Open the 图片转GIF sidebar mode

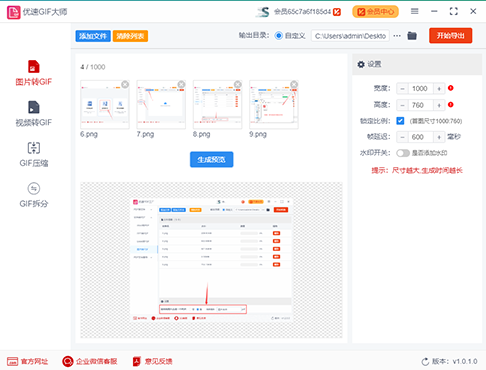(x=34, y=73)
